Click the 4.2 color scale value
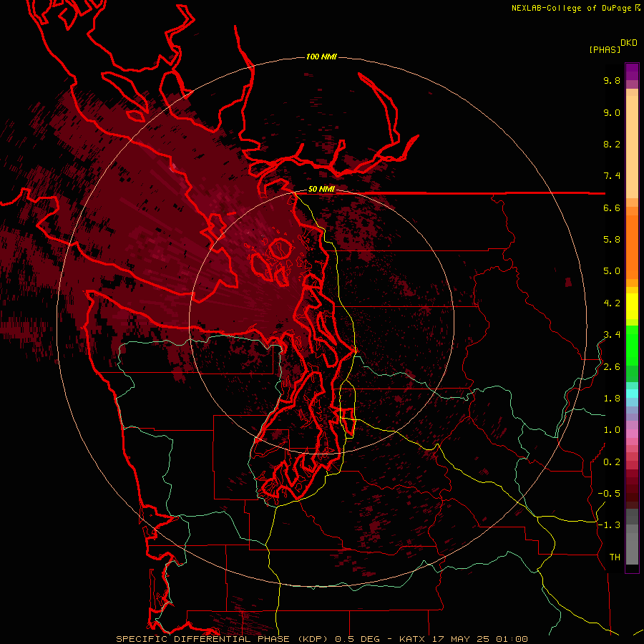This screenshot has height=644, width=644. (x=612, y=303)
